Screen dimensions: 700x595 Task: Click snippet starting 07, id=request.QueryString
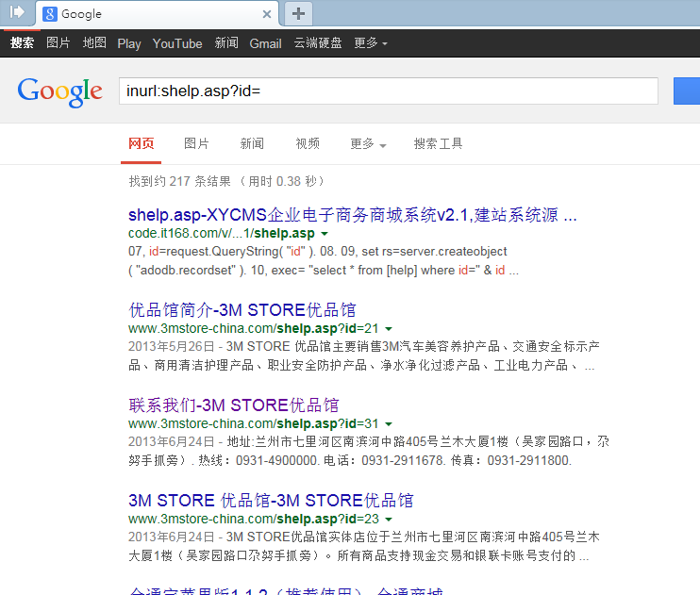pos(324,260)
